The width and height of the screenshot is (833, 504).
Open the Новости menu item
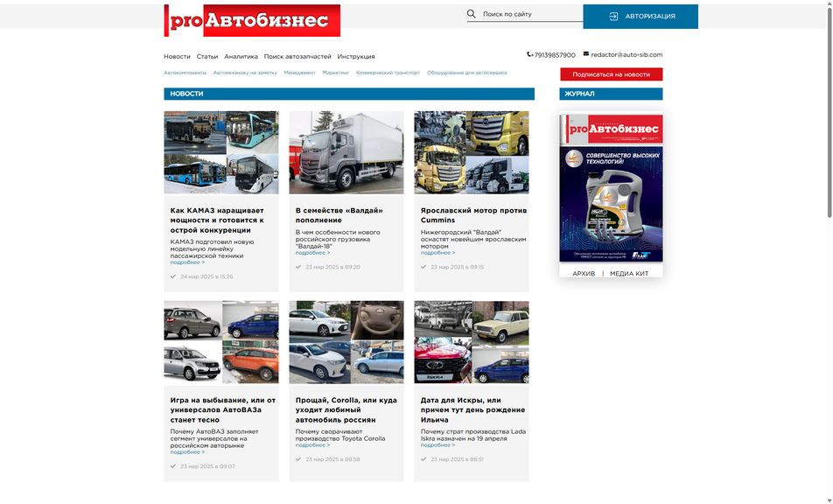tap(177, 56)
